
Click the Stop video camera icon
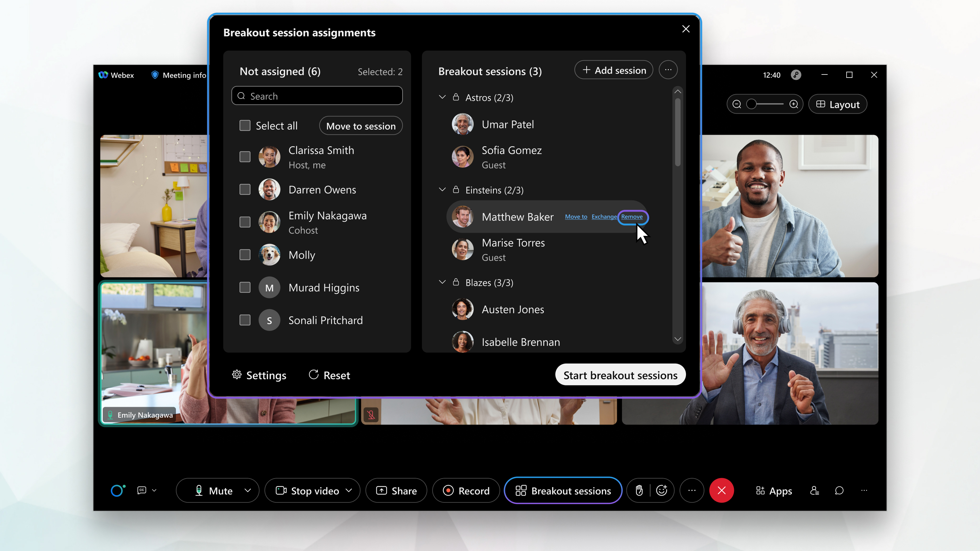pyautogui.click(x=280, y=490)
